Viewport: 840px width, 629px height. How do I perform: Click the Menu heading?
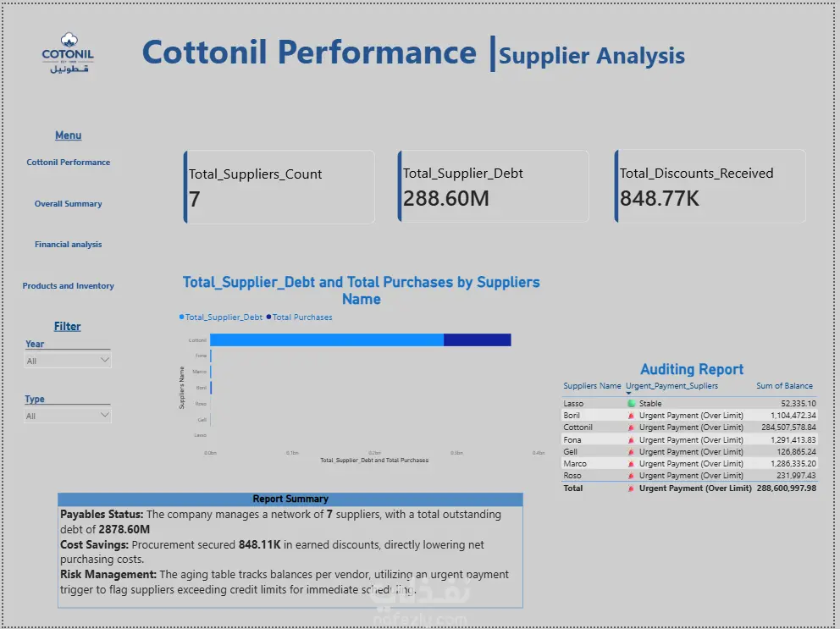(68, 135)
